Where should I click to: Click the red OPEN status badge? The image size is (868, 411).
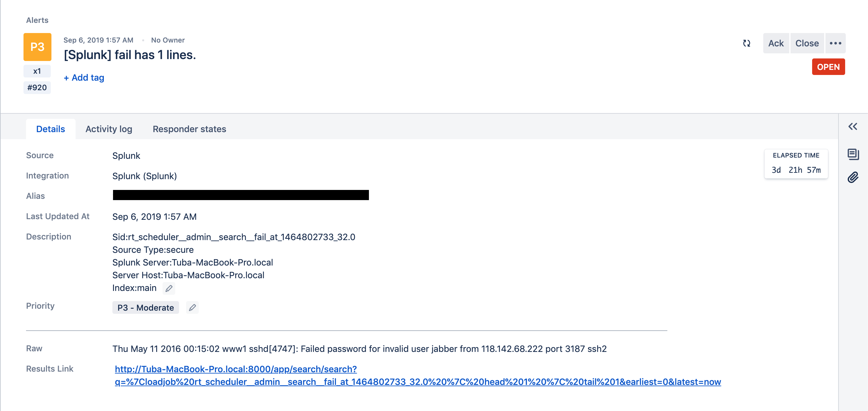829,67
